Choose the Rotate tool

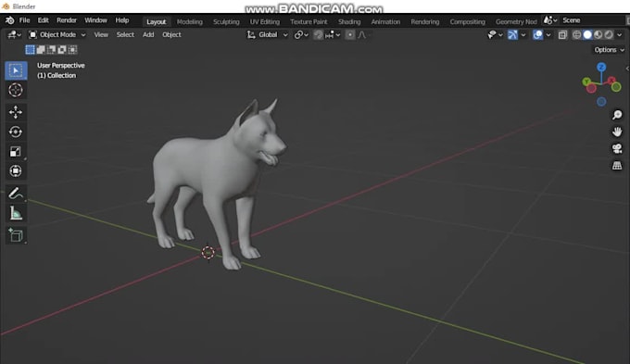[16, 132]
